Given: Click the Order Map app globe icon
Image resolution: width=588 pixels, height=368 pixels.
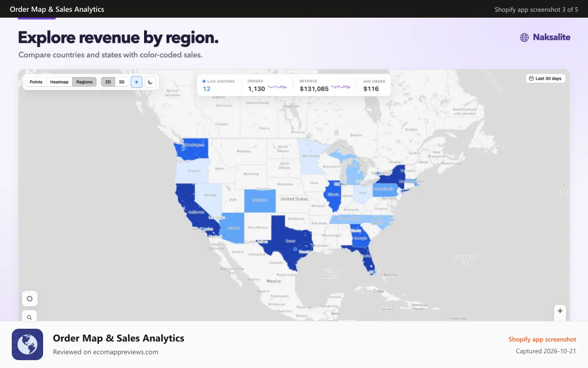Looking at the screenshot, I should [x=27, y=344].
